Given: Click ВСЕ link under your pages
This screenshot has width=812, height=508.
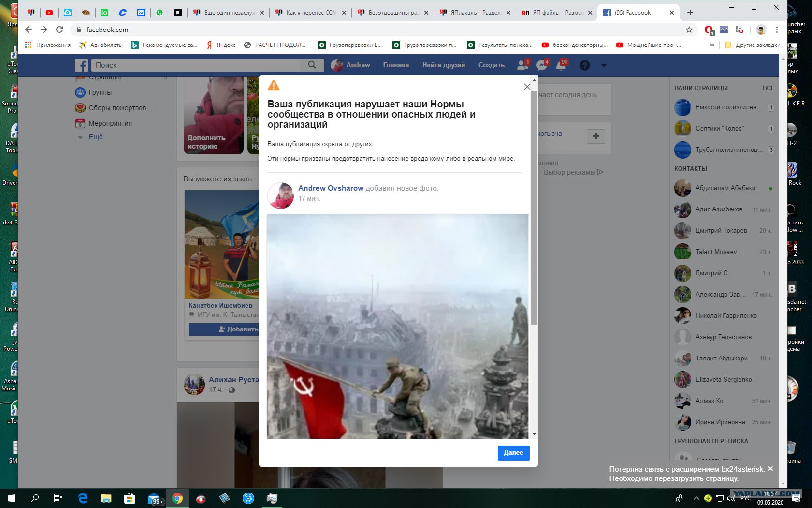Looking at the screenshot, I should (768, 88).
